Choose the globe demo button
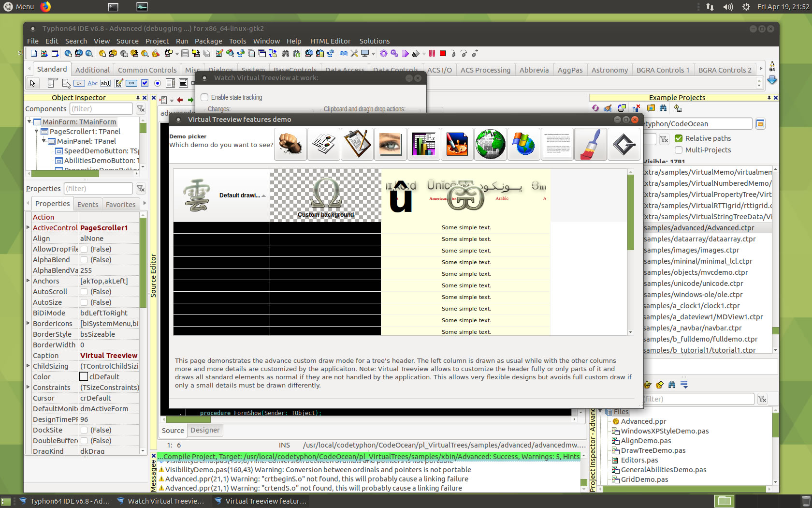This screenshot has width=812, height=508. coord(490,144)
